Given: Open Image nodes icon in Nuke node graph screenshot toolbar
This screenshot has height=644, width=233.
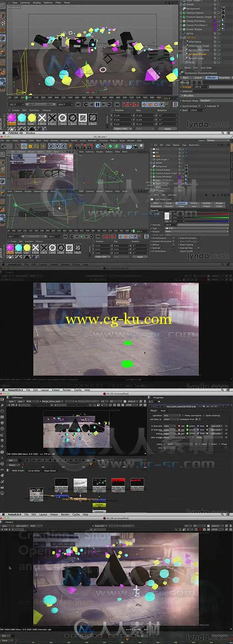Looking at the screenshot, I should [2, 399].
